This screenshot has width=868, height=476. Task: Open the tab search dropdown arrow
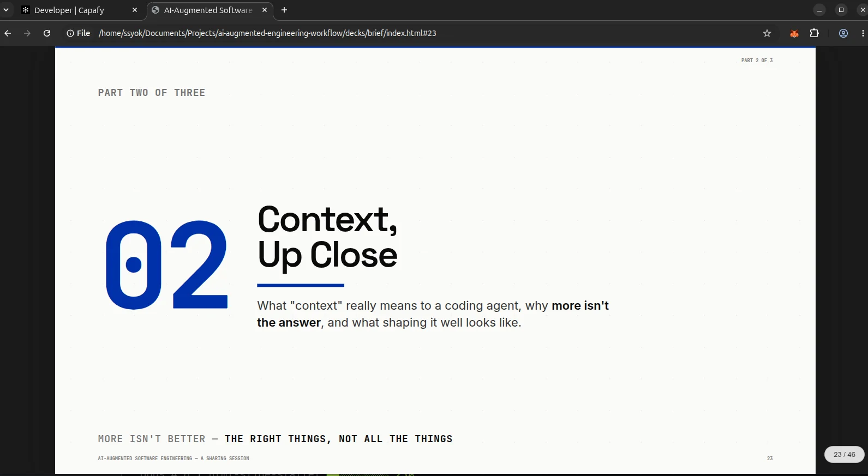[6, 10]
